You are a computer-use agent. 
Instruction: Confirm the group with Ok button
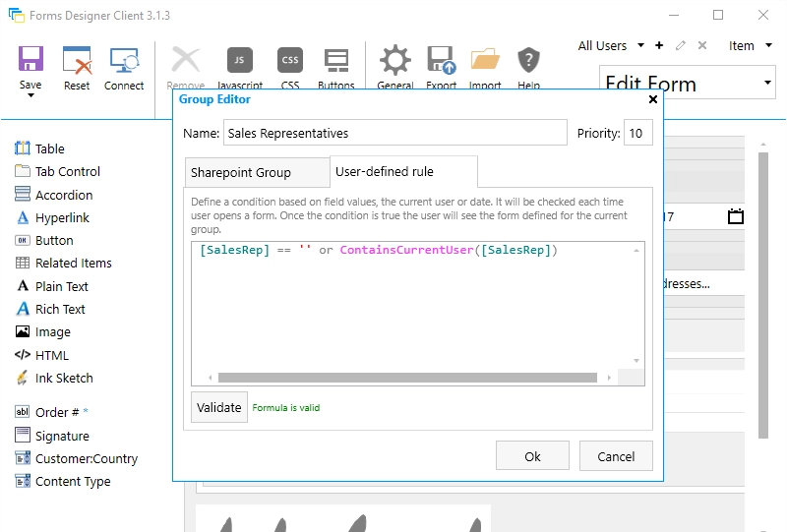pos(532,456)
